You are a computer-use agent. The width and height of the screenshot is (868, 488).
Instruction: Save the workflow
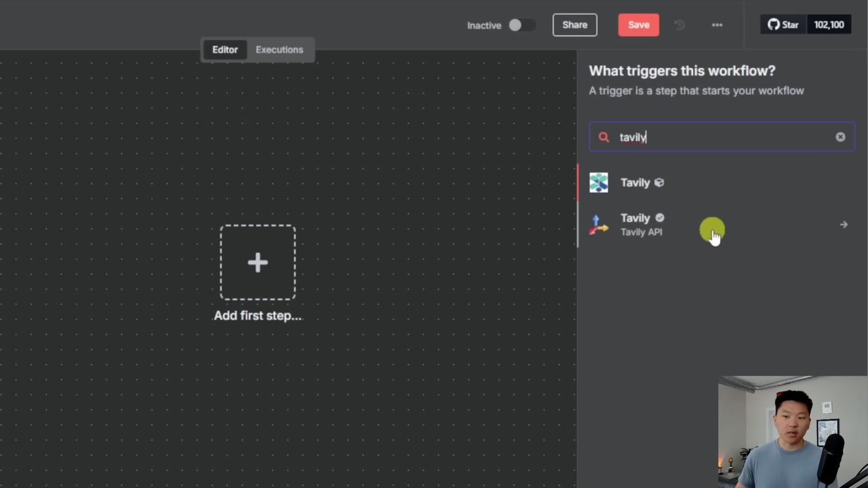639,25
